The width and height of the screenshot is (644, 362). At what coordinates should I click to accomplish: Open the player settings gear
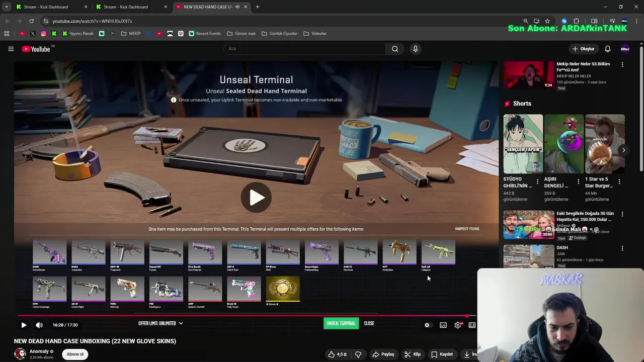point(458,325)
